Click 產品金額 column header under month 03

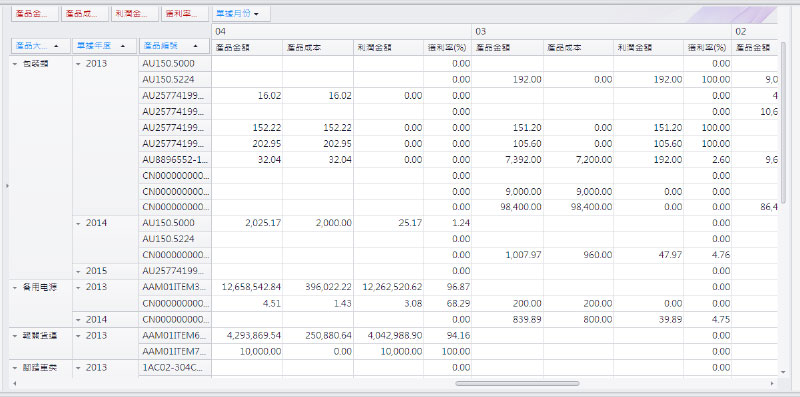[508, 47]
